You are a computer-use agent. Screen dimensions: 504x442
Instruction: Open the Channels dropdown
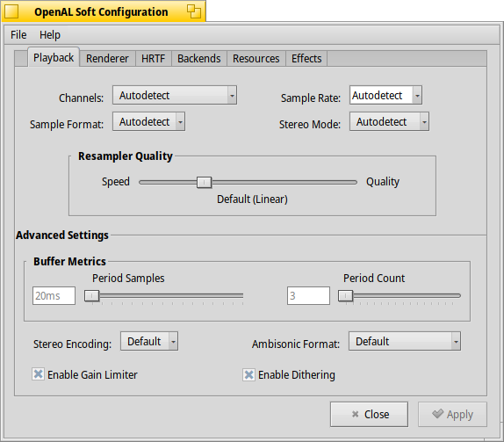(x=175, y=95)
